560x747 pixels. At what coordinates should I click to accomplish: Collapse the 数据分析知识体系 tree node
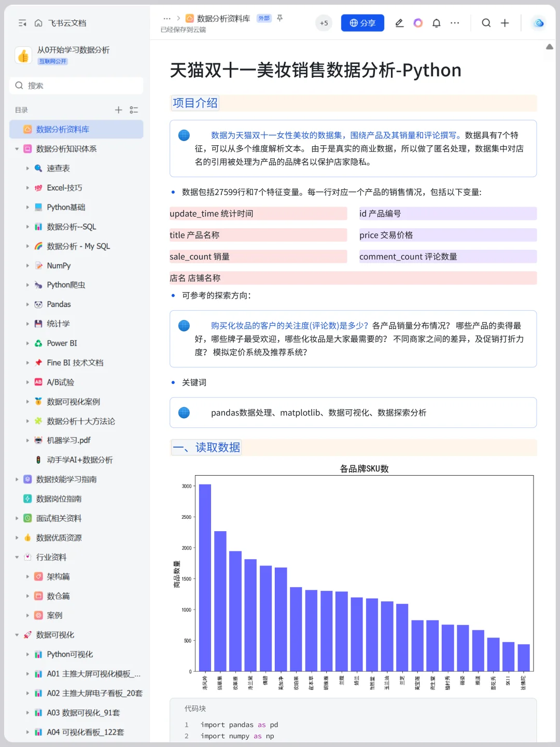[17, 149]
